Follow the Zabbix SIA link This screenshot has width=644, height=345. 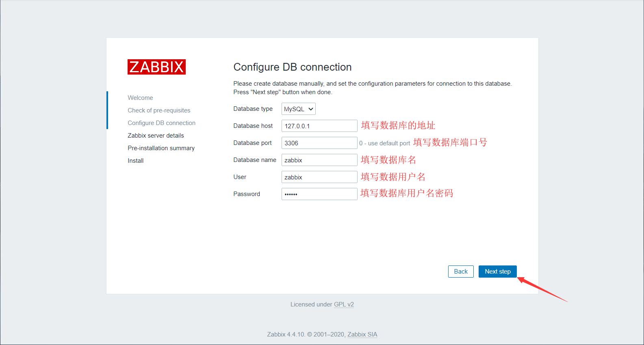[x=362, y=334]
